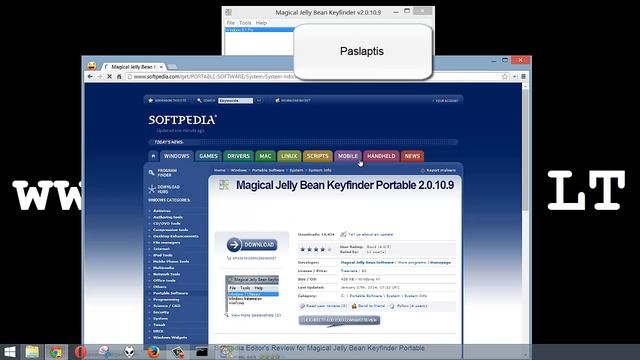
Task: Click the Firefox taskbar icon
Action: tap(153, 352)
